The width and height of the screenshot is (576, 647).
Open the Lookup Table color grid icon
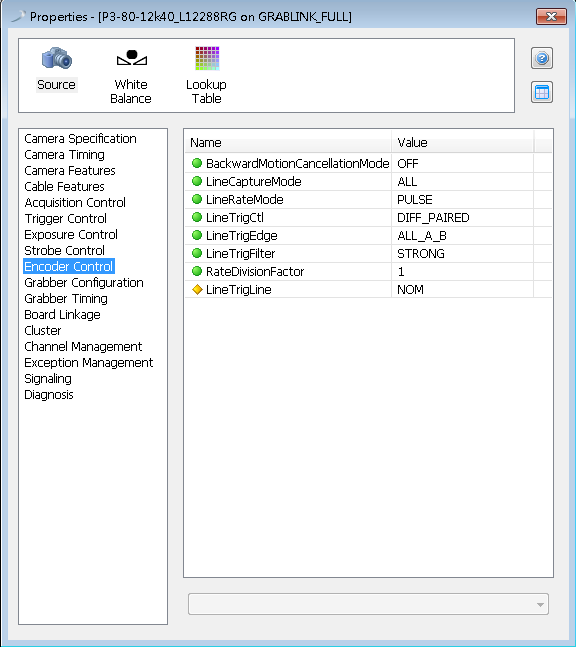[x=207, y=58]
